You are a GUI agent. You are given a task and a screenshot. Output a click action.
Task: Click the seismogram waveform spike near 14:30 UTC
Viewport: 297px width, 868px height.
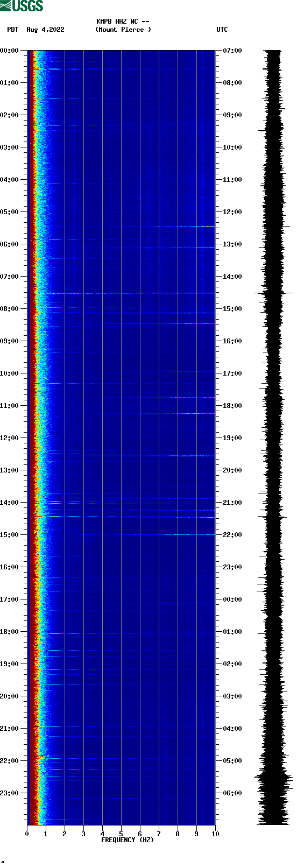click(x=273, y=293)
